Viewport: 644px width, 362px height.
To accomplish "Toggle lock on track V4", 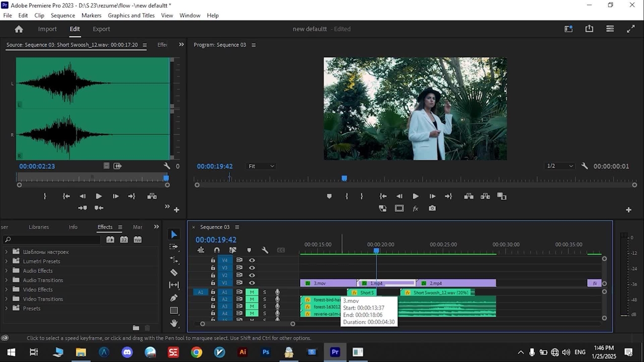I will pyautogui.click(x=213, y=260).
